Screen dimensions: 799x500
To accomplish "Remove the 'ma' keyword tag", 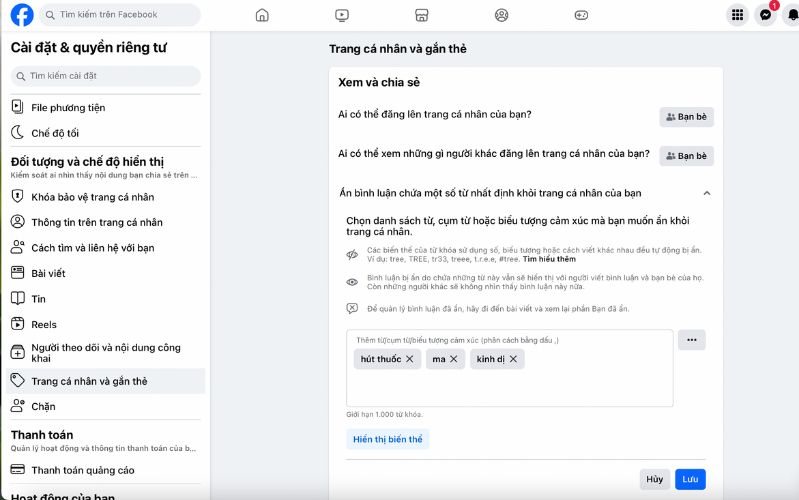I will [x=454, y=359].
